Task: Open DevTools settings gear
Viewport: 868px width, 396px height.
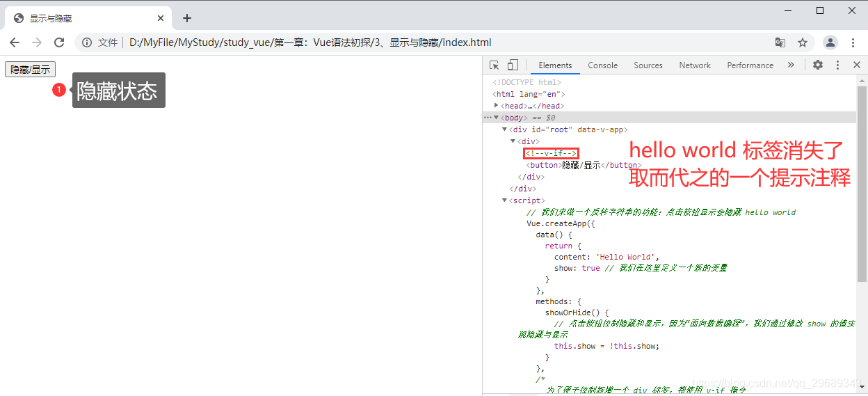Action: 818,65
